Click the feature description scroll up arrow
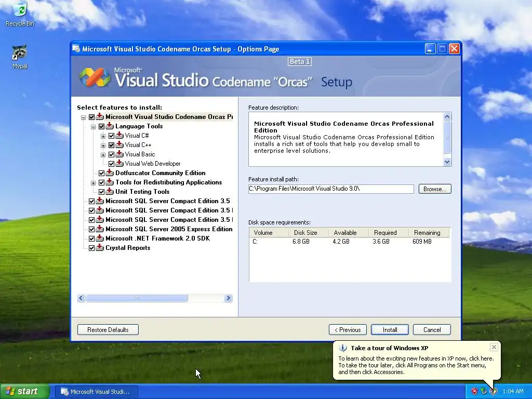Screen dimensions: 532x399 click(x=447, y=117)
